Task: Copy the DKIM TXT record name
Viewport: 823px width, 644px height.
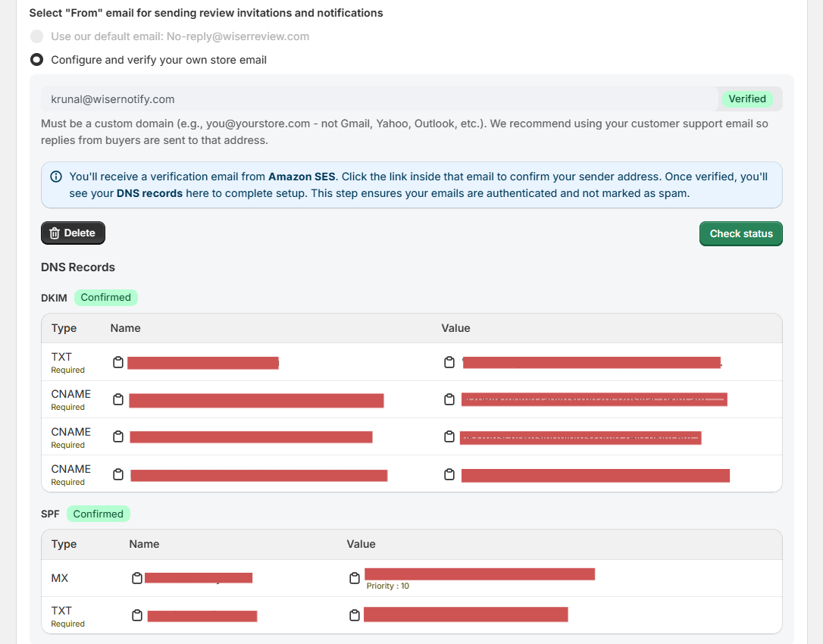Action: [x=118, y=362]
